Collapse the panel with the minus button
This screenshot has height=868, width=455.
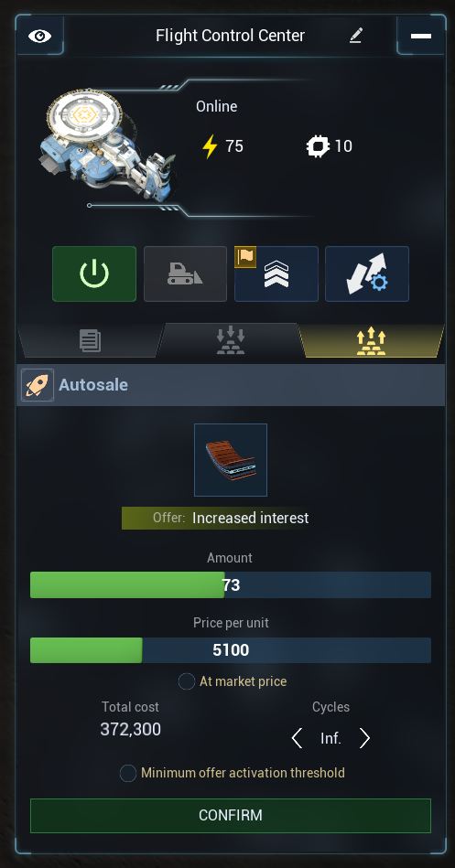pyautogui.click(x=420, y=36)
